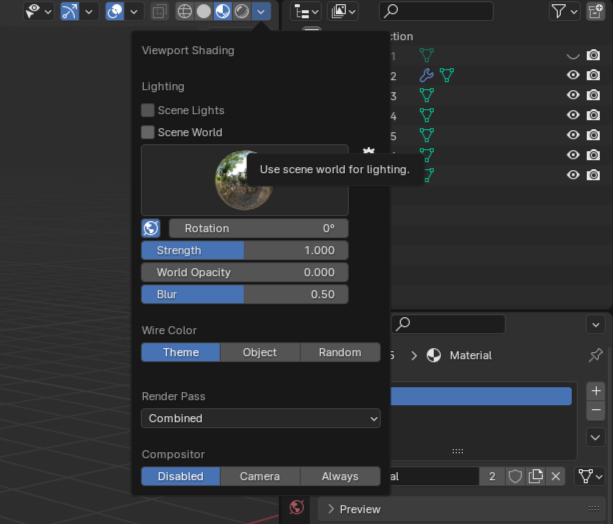Toggle the world space lighting globe icon

click(151, 228)
